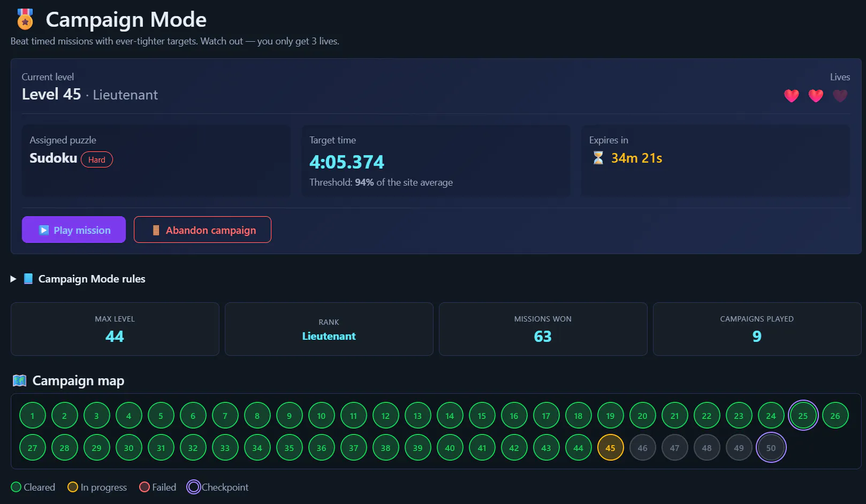Click the Threshold 94% text
Screen dimensions: 866x504
tap(381, 182)
